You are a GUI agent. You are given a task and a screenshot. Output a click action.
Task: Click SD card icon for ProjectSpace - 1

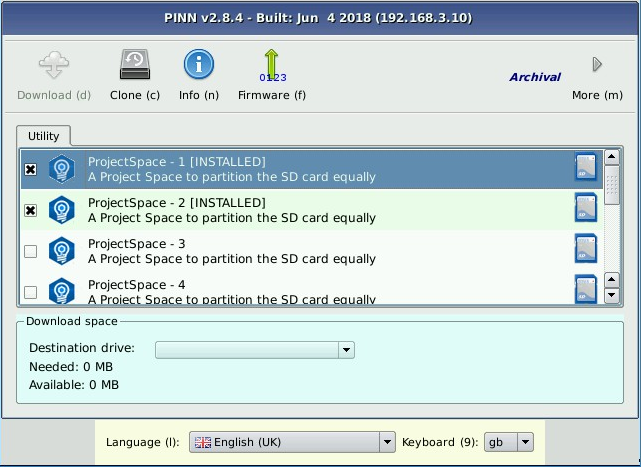586,166
